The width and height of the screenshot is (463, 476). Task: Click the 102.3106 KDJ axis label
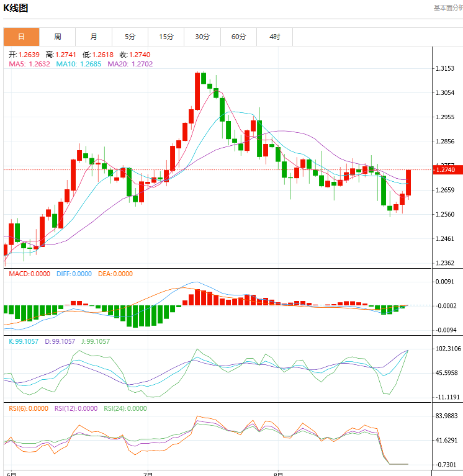click(x=448, y=349)
